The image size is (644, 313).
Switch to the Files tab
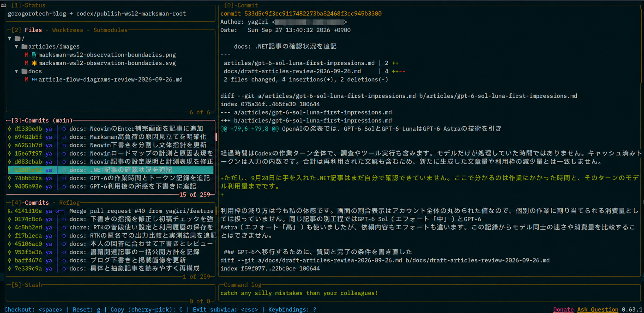pyautogui.click(x=33, y=30)
